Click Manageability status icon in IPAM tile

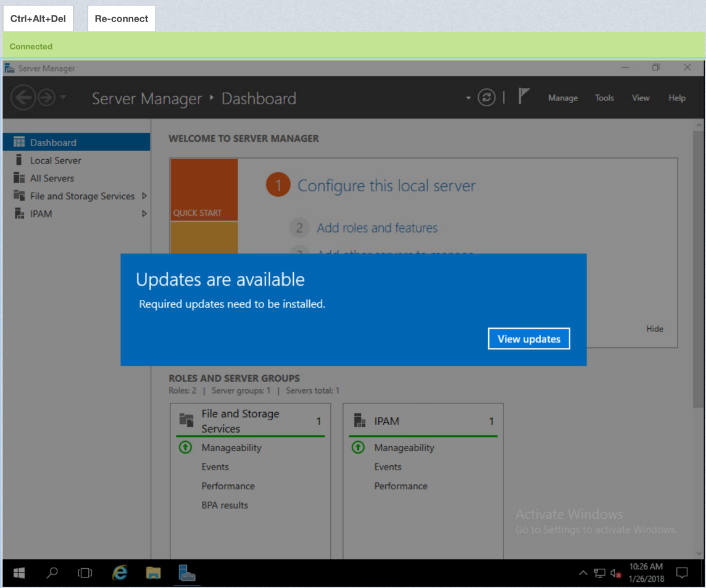pos(358,447)
